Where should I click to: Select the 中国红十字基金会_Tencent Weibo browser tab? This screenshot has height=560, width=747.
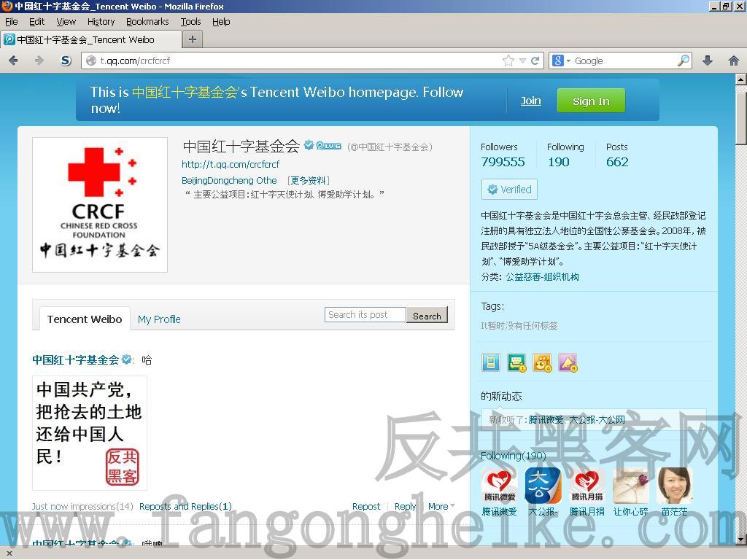[x=91, y=39]
